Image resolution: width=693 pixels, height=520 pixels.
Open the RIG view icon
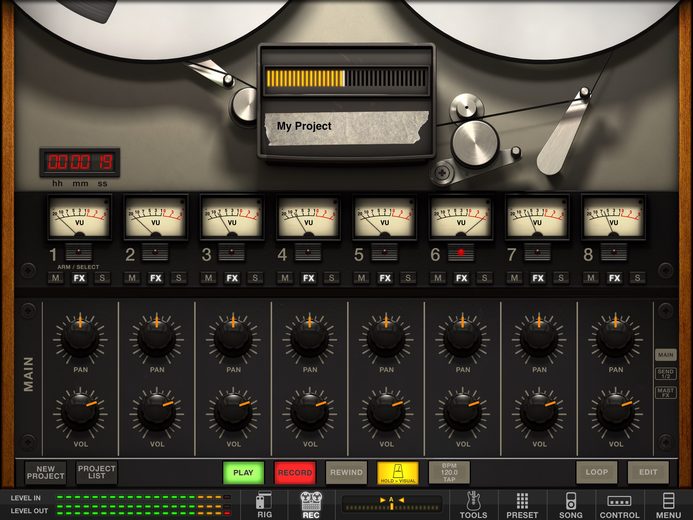(x=264, y=505)
